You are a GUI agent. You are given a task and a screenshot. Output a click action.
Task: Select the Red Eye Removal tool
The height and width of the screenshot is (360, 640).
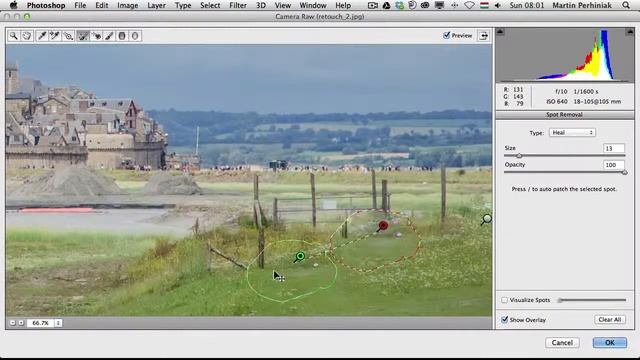(x=96, y=36)
